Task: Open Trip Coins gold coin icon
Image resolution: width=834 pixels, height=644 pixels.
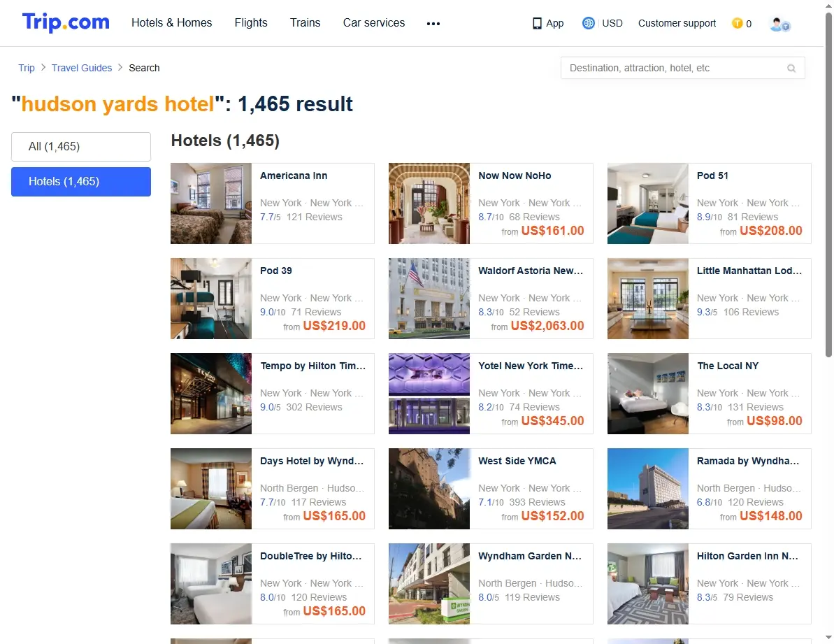Action: 737,23
